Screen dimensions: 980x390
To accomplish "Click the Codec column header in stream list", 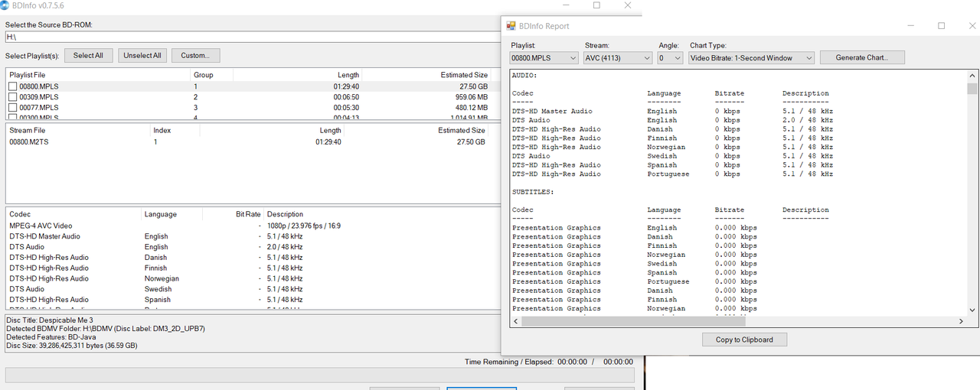I will click(x=20, y=214).
